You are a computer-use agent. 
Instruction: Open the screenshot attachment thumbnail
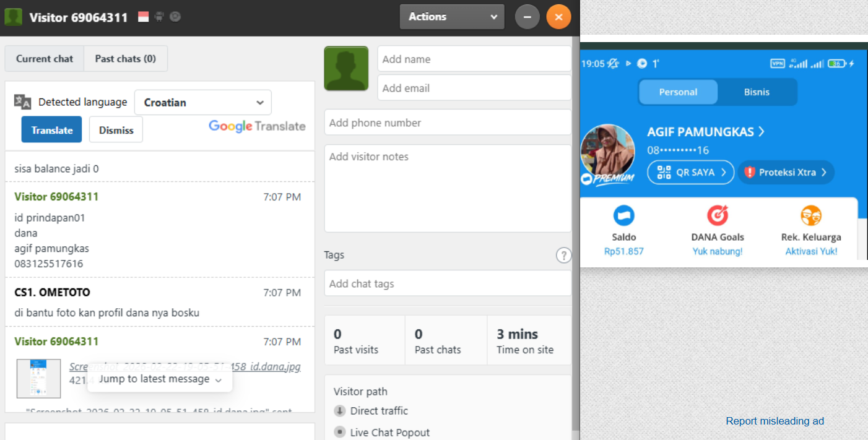(38, 379)
